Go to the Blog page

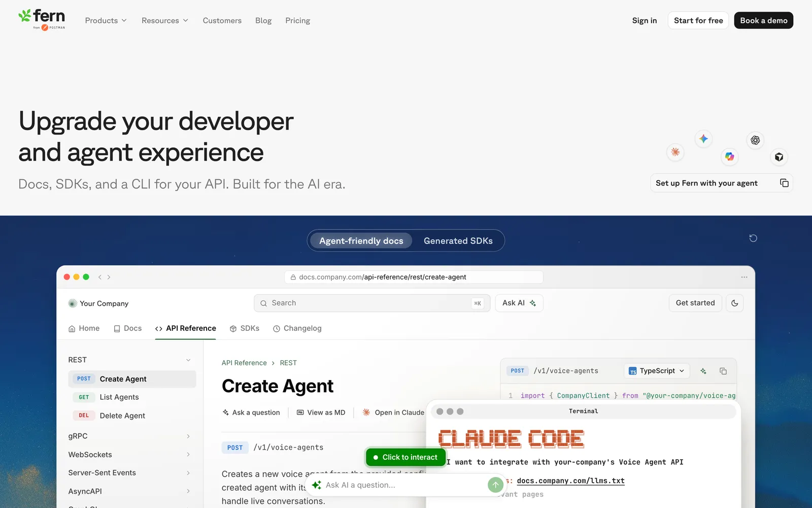263,20
